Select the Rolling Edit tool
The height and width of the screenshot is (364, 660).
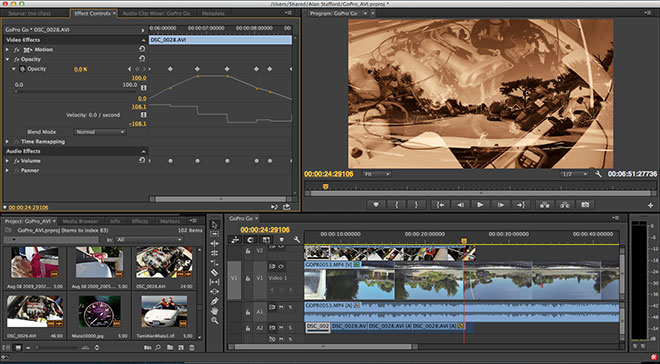[x=214, y=253]
